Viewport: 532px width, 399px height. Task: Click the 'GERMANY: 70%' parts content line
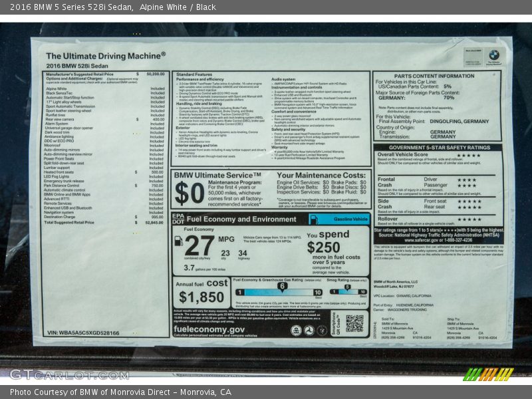click(x=416, y=98)
